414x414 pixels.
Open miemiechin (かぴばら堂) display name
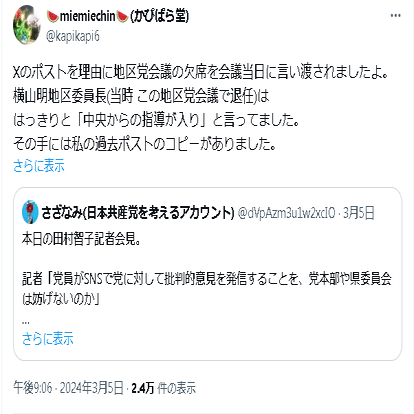click(x=118, y=16)
